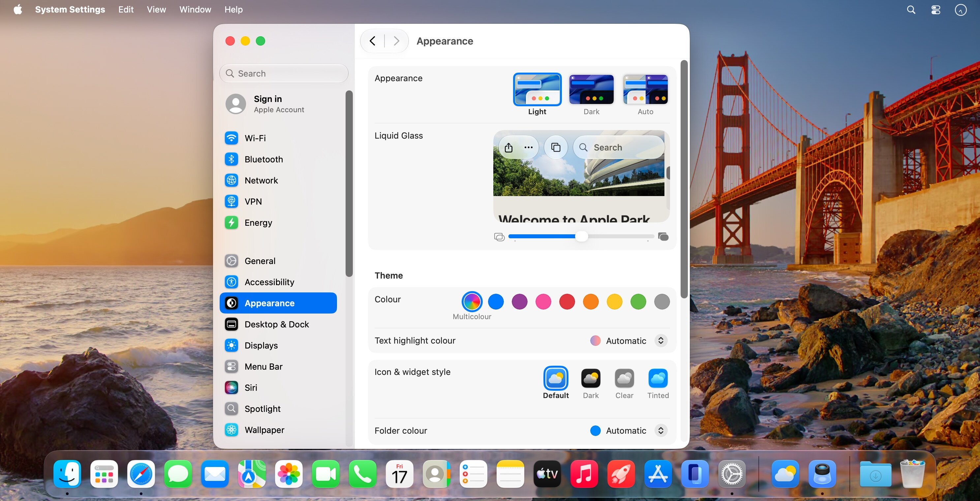This screenshot has height=501, width=980.
Task: Choose green theme colour
Action: click(638, 302)
